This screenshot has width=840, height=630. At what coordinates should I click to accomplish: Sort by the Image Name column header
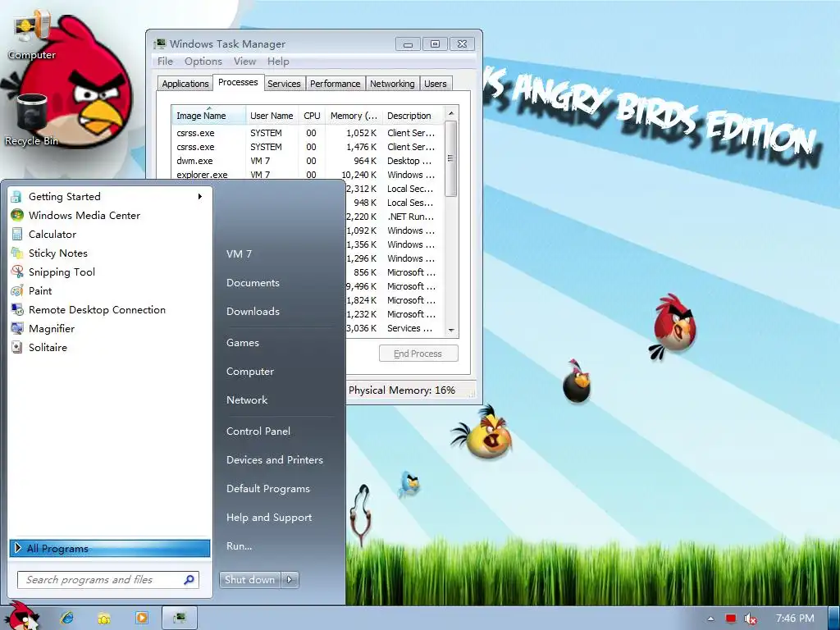click(209, 115)
